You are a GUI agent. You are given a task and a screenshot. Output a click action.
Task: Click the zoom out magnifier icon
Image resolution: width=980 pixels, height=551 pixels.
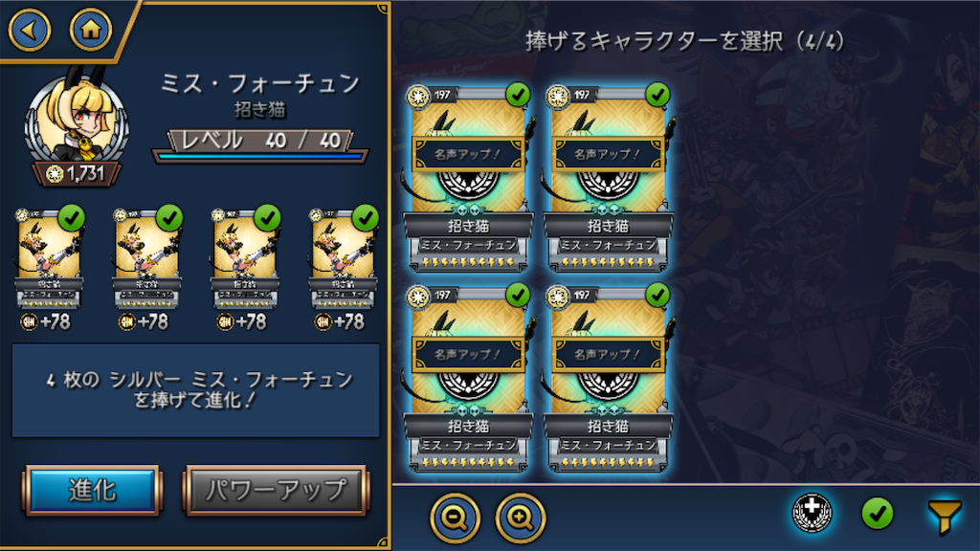(x=455, y=518)
